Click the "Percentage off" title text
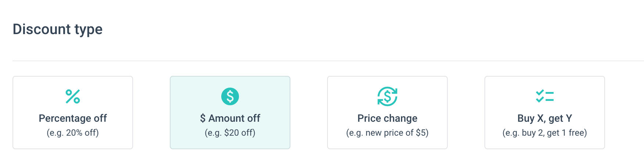Viewport: 644px width, 165px height. click(73, 118)
